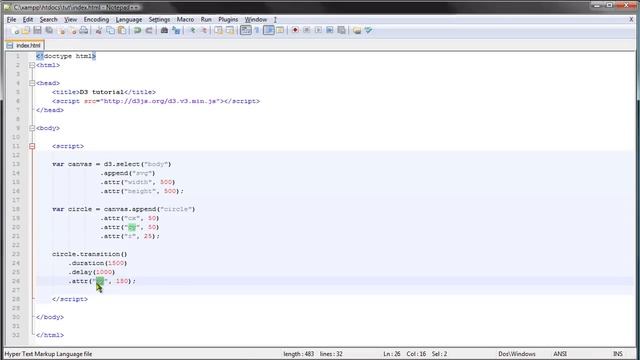Open the Run menu

click(206, 20)
